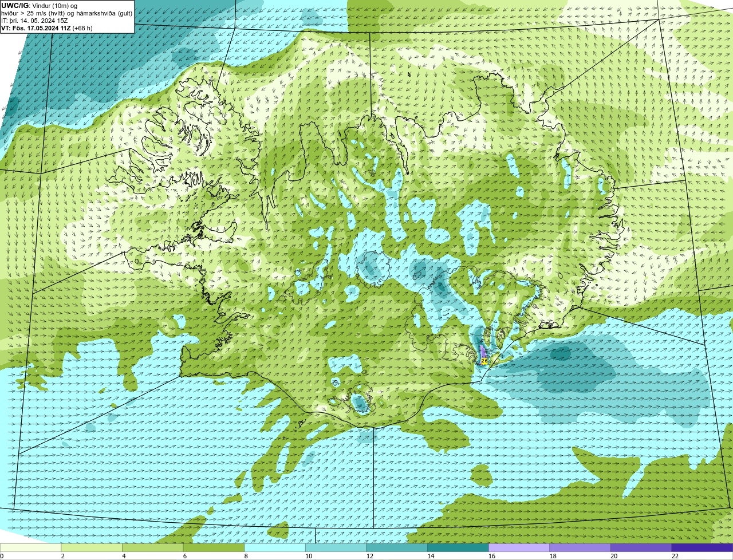Viewport: 733px width, 560px height.
Task: Click the '12' label on the scale
Action: tap(370, 556)
